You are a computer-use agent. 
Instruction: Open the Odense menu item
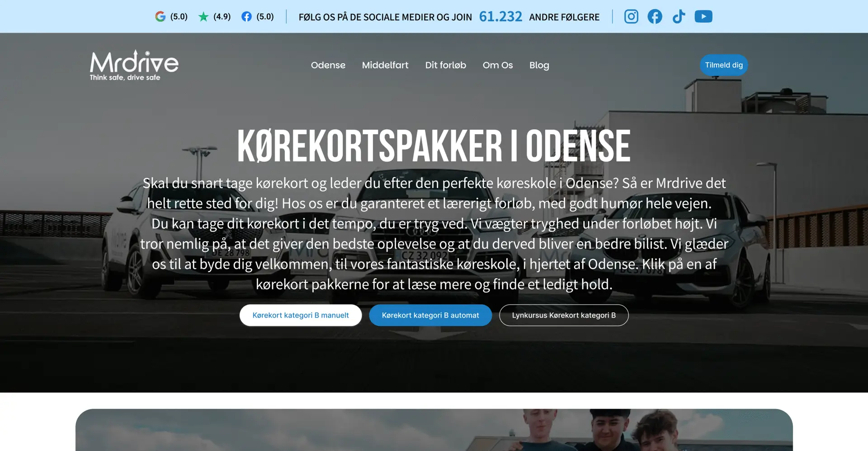(328, 65)
